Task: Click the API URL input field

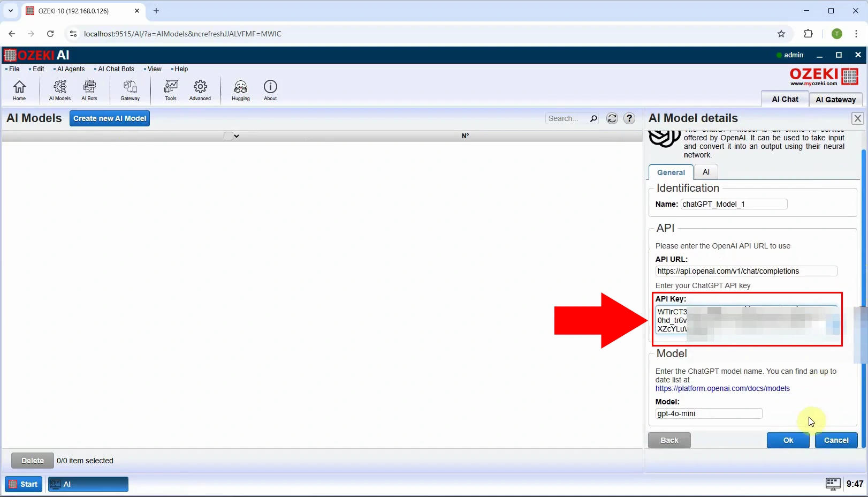Action: click(x=746, y=271)
